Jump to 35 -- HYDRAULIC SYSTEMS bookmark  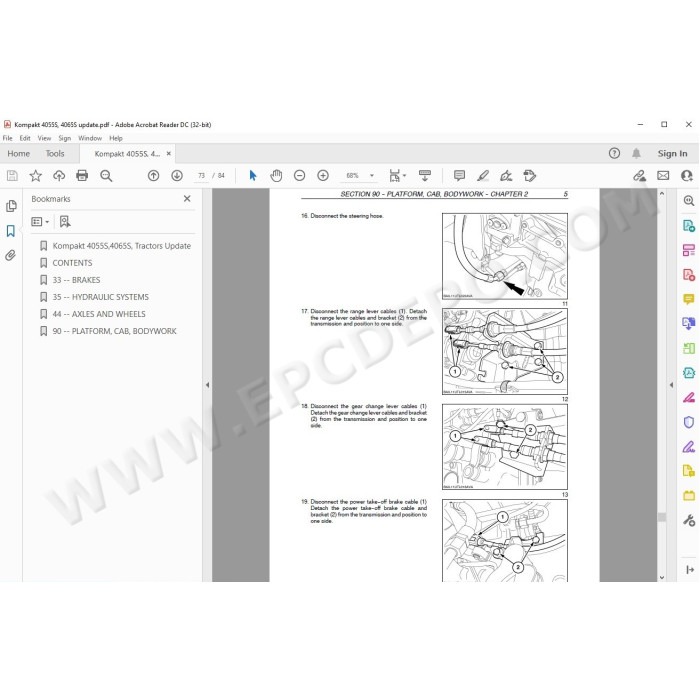click(x=100, y=297)
